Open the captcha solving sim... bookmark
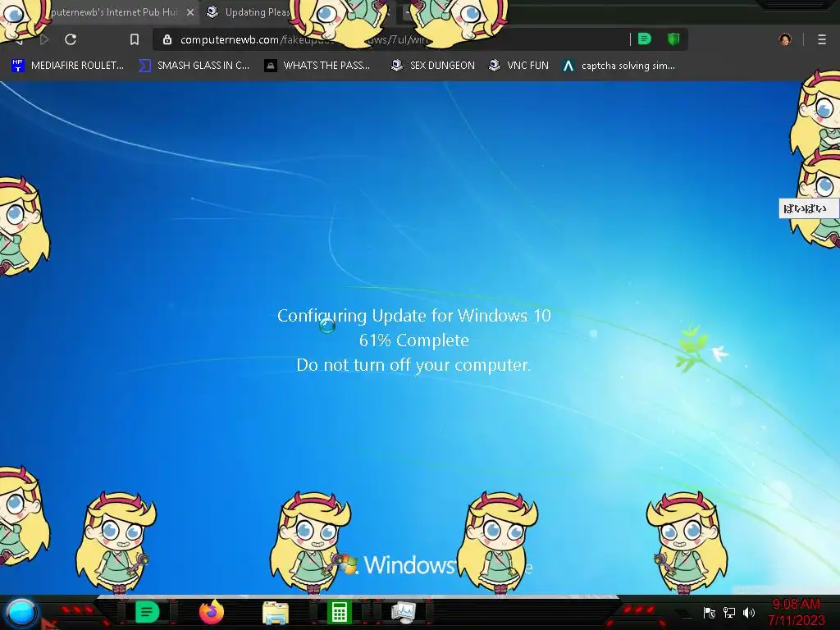Viewport: 840px width, 630px height. point(619,66)
